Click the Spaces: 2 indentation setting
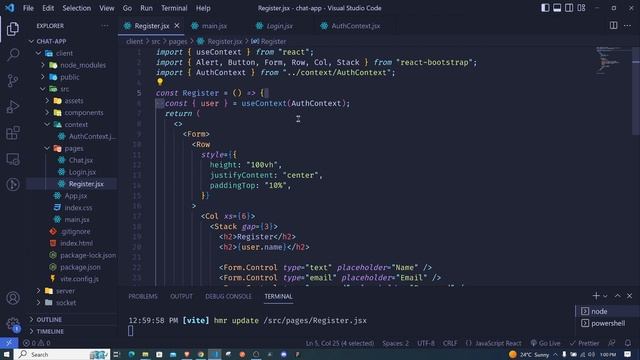The height and width of the screenshot is (360, 640). coord(395,343)
